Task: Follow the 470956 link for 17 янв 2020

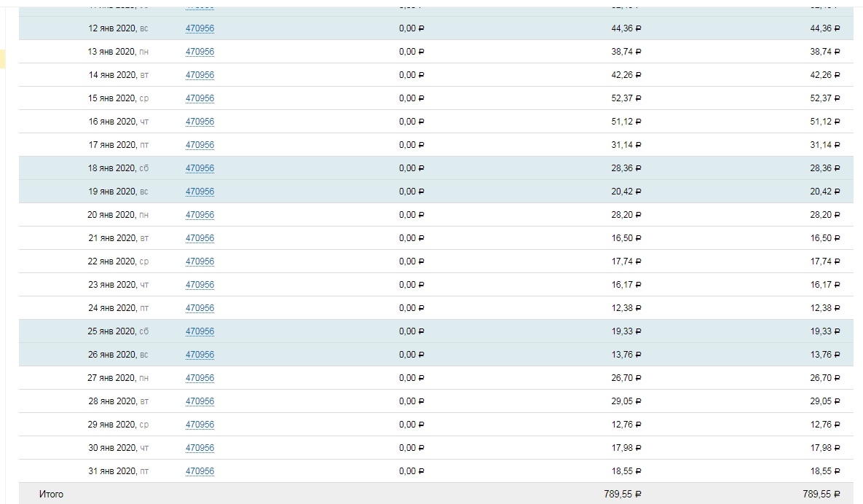Action: pyautogui.click(x=200, y=145)
